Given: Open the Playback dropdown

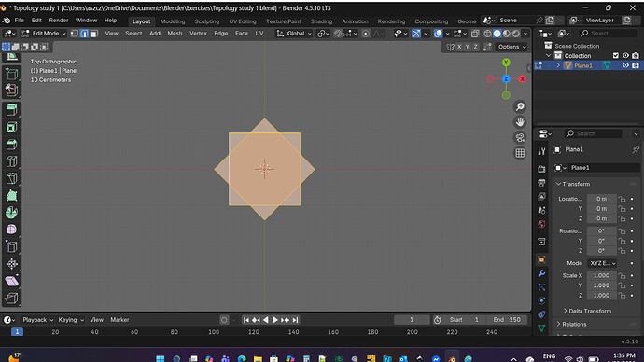Looking at the screenshot, I should click(x=37, y=320).
